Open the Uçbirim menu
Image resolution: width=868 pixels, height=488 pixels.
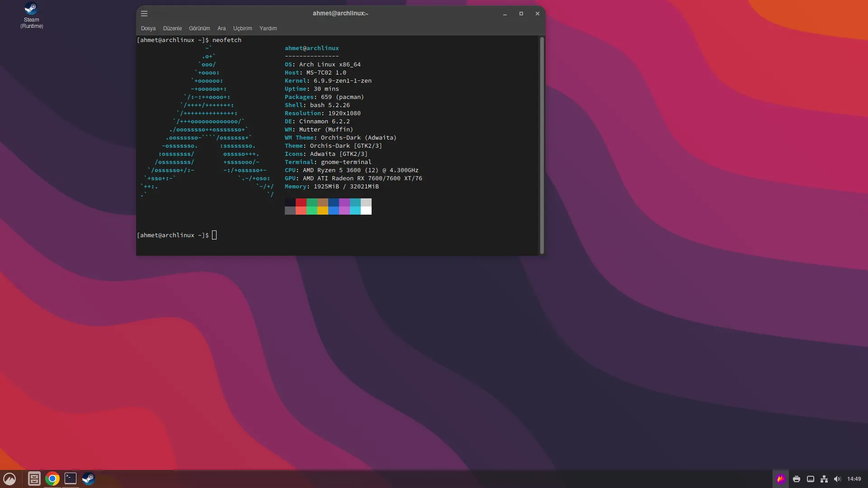[243, 28]
